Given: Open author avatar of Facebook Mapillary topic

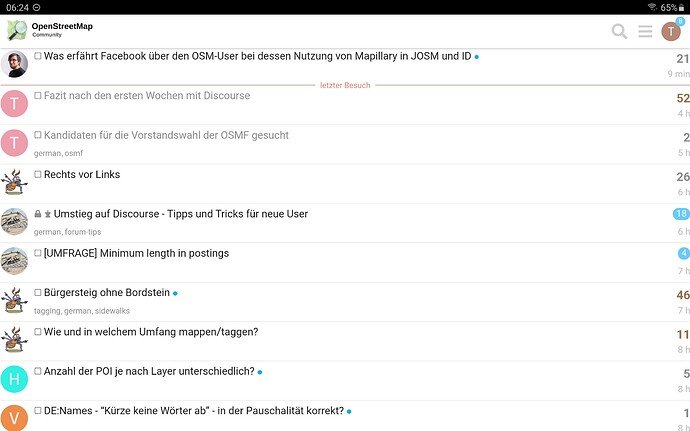Looking at the screenshot, I should pos(14,64).
